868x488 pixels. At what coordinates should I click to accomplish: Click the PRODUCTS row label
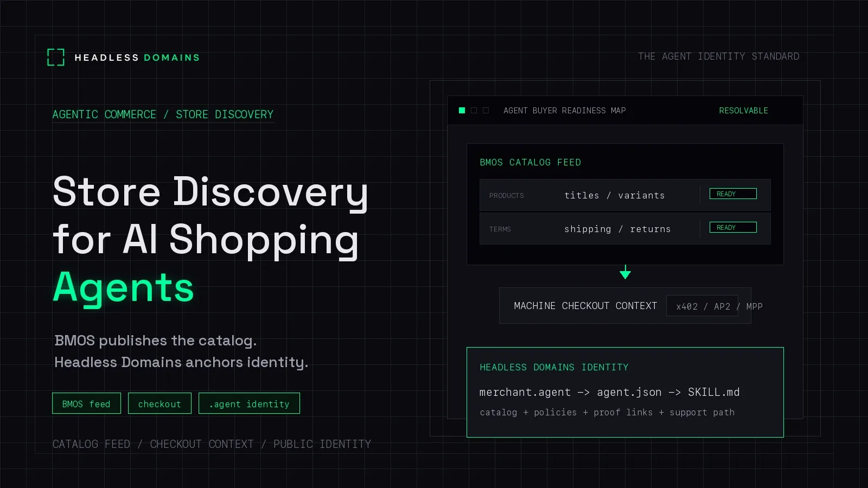[507, 196]
